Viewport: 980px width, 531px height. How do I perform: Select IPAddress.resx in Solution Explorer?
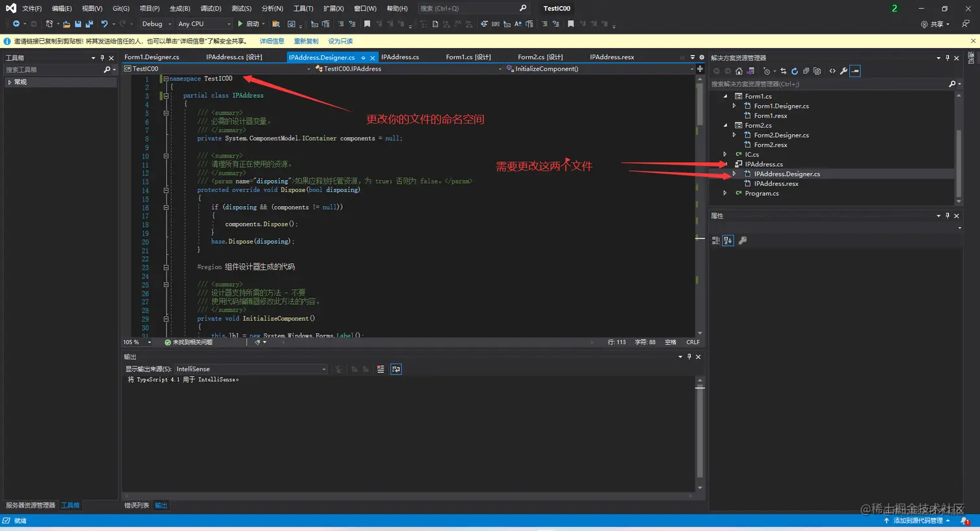coord(776,183)
